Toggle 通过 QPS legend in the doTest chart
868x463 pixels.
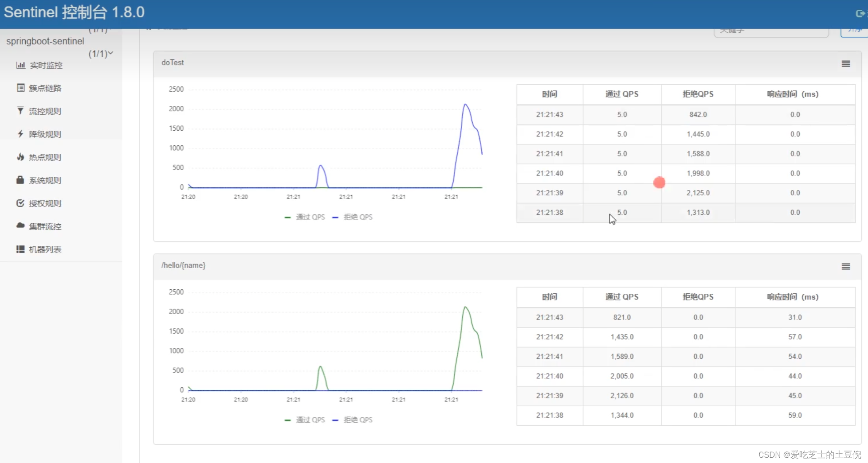(305, 217)
